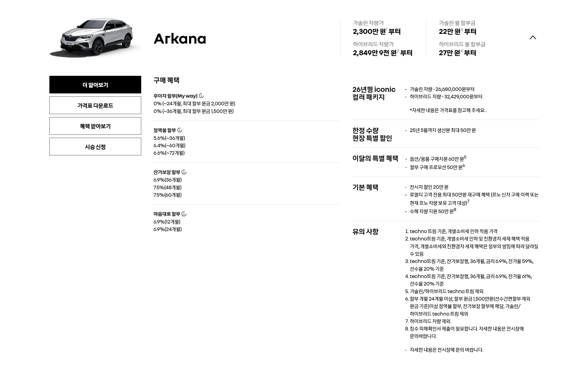
Task: Click the 구매 혜택 section heading
Action: point(166,80)
